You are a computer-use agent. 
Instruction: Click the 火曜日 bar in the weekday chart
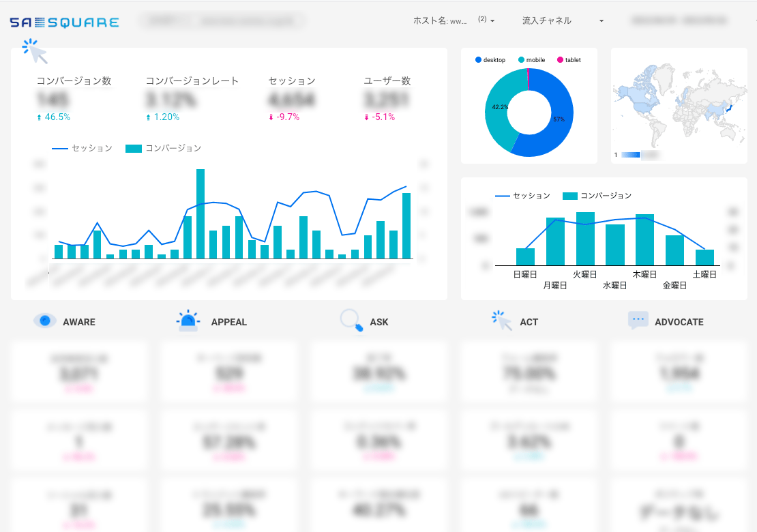[585, 239]
